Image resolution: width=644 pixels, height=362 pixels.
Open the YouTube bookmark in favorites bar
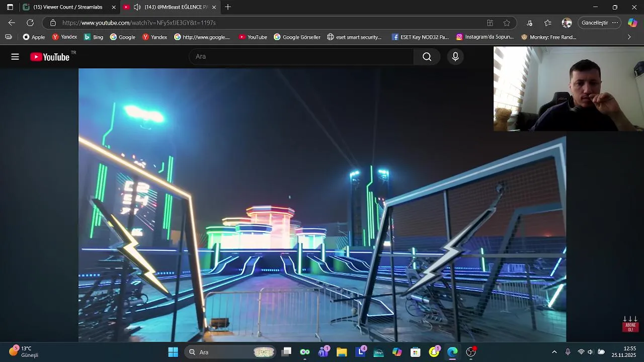253,37
